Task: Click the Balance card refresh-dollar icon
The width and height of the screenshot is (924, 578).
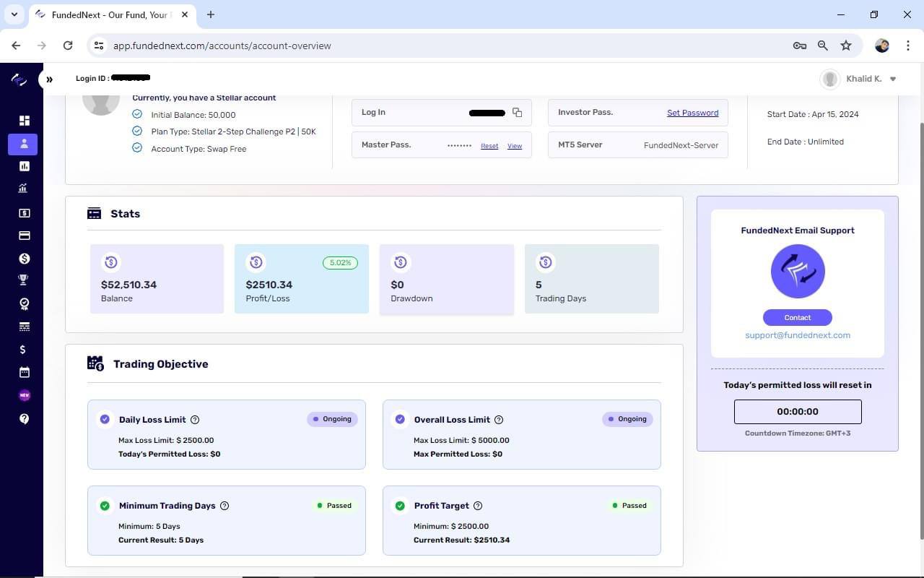Action: (111, 262)
